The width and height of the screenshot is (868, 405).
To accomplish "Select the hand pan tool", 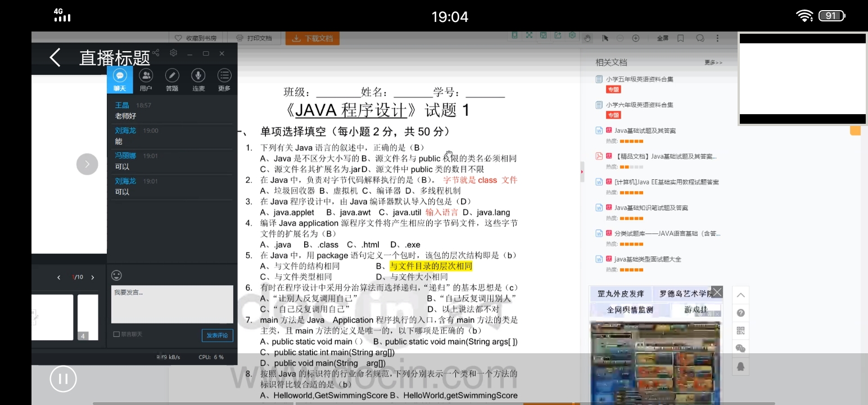I will [x=587, y=38].
